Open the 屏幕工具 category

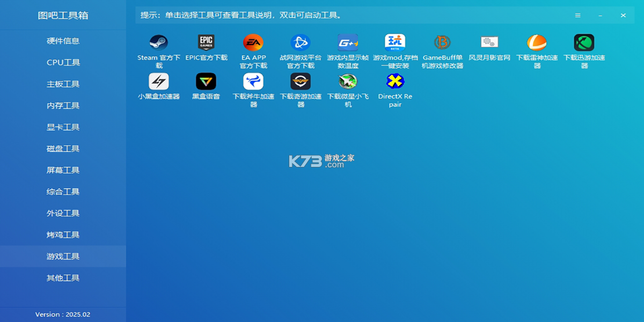point(63,170)
